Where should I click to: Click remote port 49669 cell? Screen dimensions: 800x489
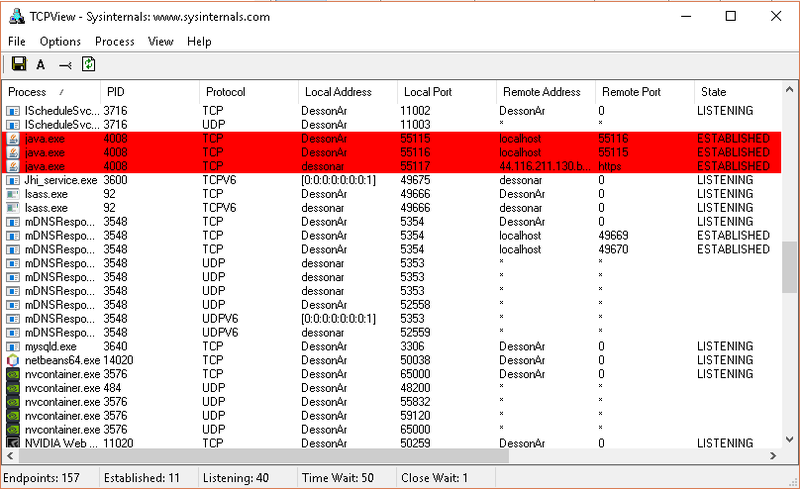coord(613,235)
